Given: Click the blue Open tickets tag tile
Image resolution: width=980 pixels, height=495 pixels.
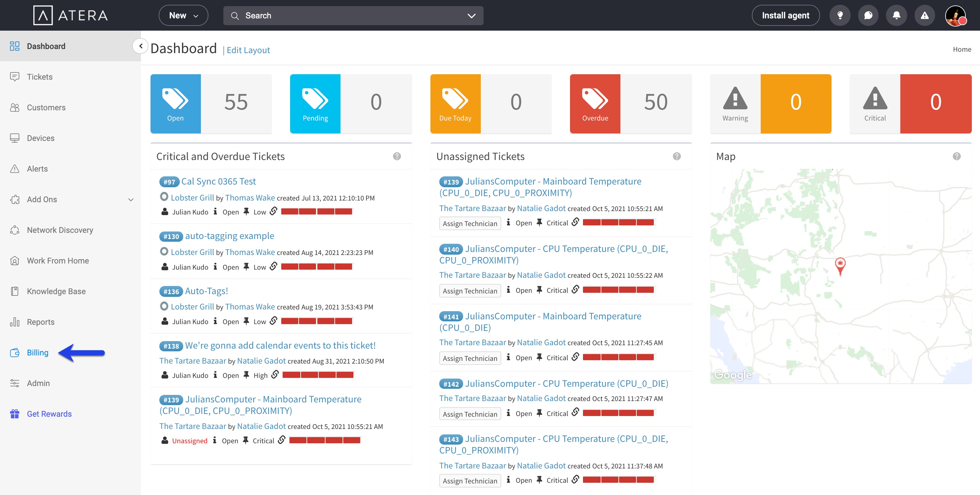Looking at the screenshot, I should click(x=175, y=103).
